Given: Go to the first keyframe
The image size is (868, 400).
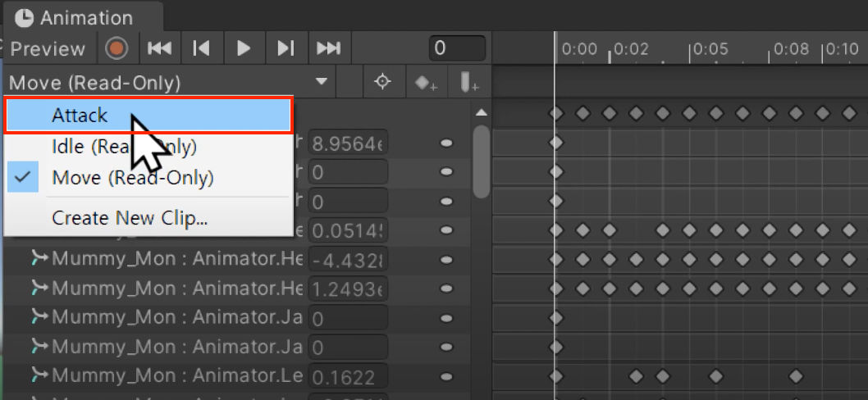Looking at the screenshot, I should [159, 48].
